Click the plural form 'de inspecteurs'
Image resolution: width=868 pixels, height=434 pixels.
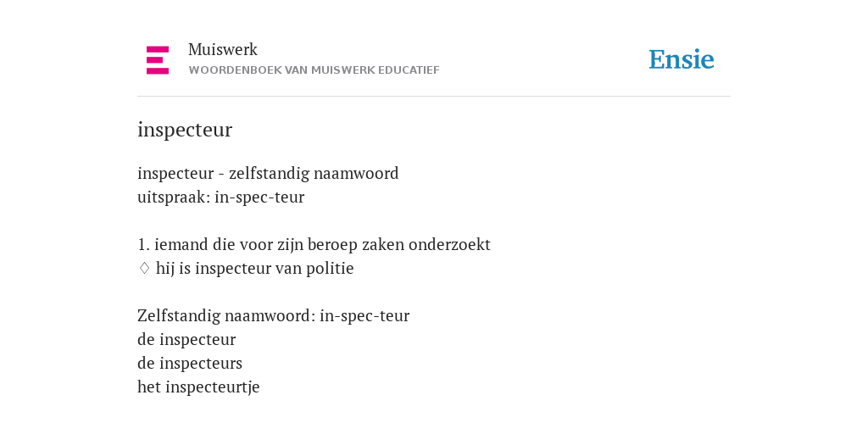coord(190,364)
